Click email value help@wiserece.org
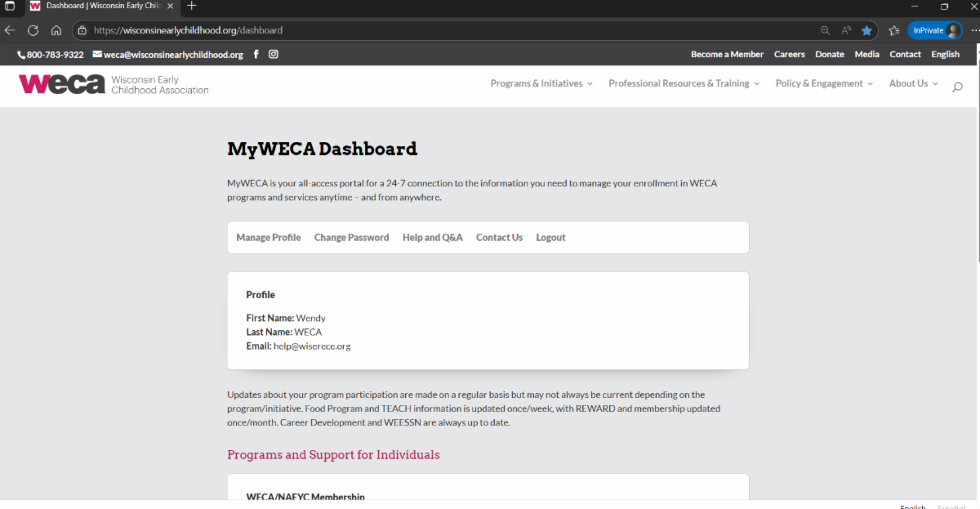This screenshot has width=980, height=509. coord(312,346)
